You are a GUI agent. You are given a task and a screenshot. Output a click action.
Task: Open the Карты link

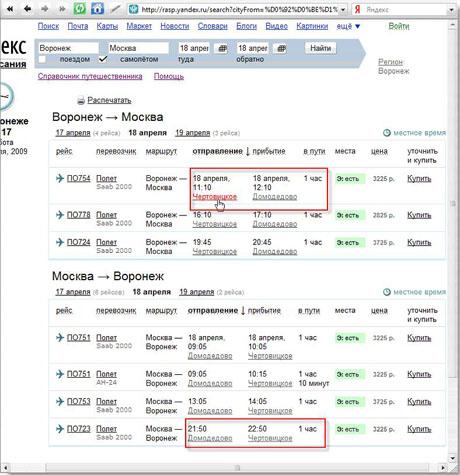(x=107, y=26)
